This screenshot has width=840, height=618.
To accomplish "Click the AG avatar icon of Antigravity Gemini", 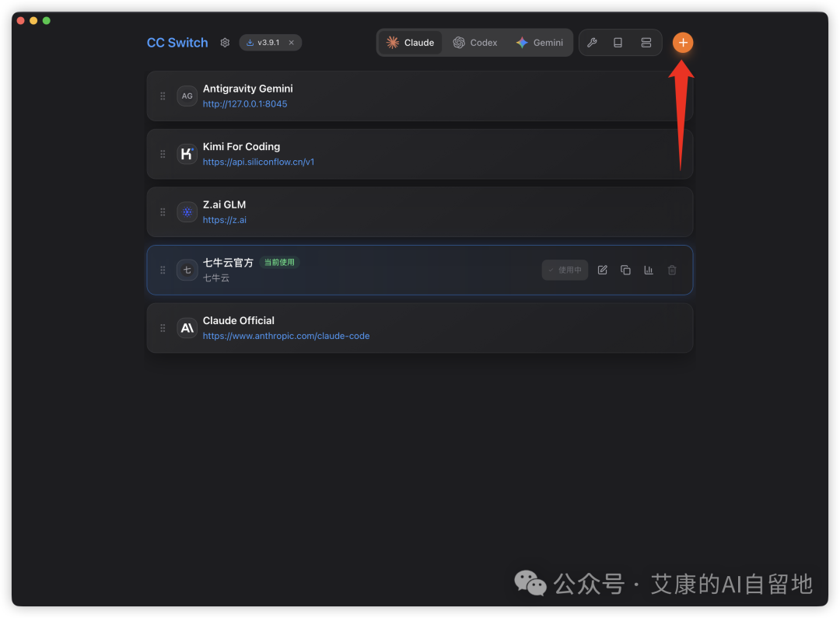I will (187, 96).
